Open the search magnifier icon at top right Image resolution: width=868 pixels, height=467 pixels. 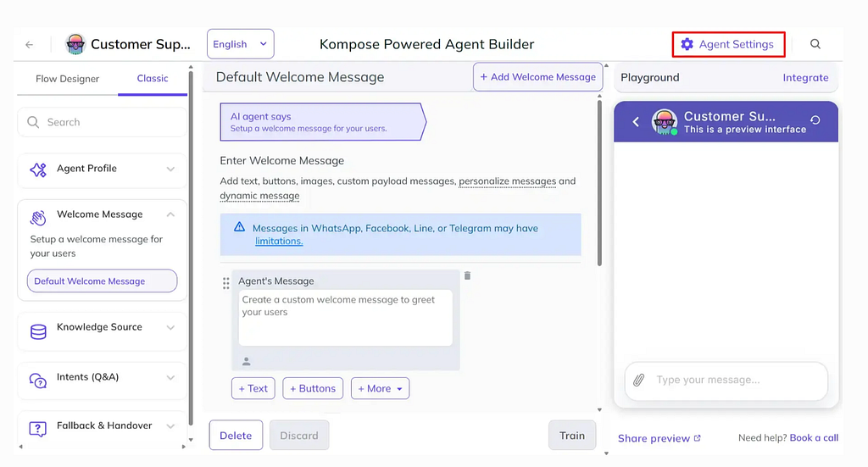(x=815, y=44)
